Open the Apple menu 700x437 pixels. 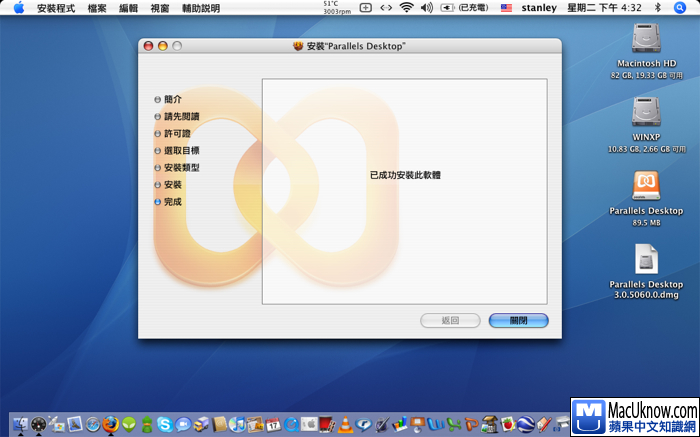[18, 7]
